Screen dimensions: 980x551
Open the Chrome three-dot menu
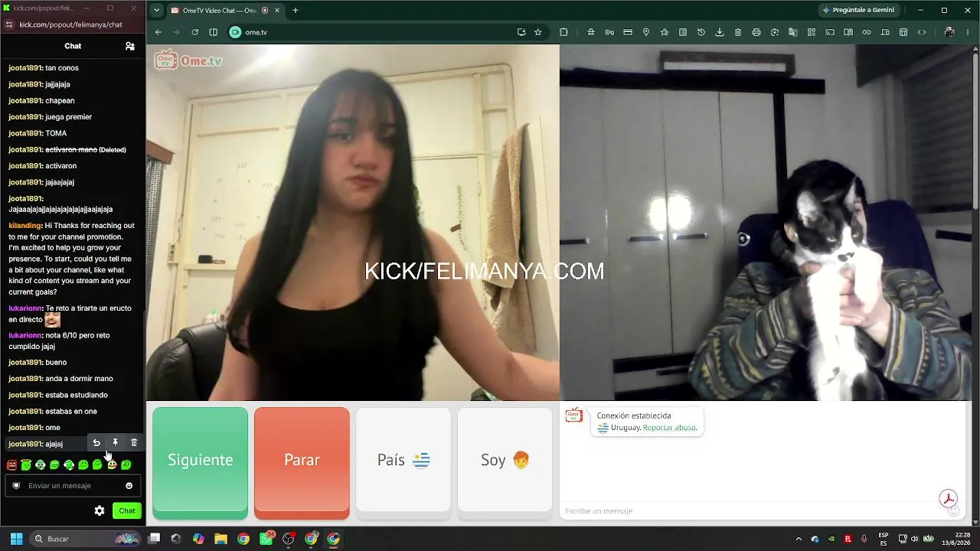click(x=968, y=32)
